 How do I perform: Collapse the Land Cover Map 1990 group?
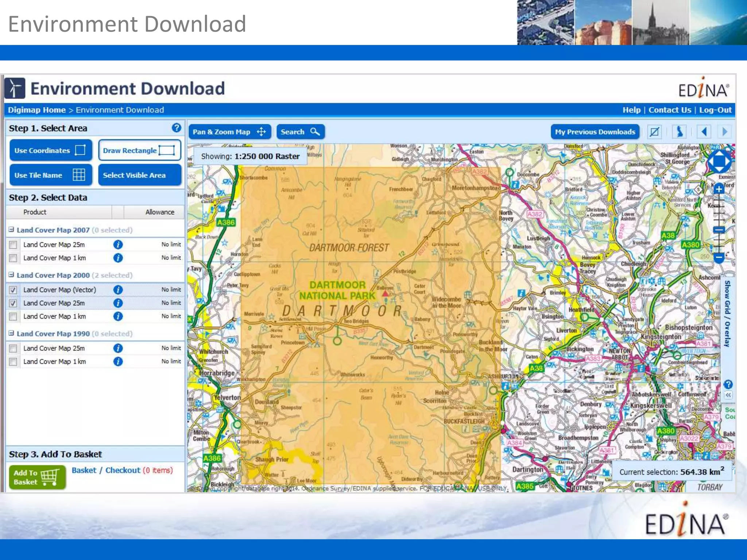pos(11,333)
